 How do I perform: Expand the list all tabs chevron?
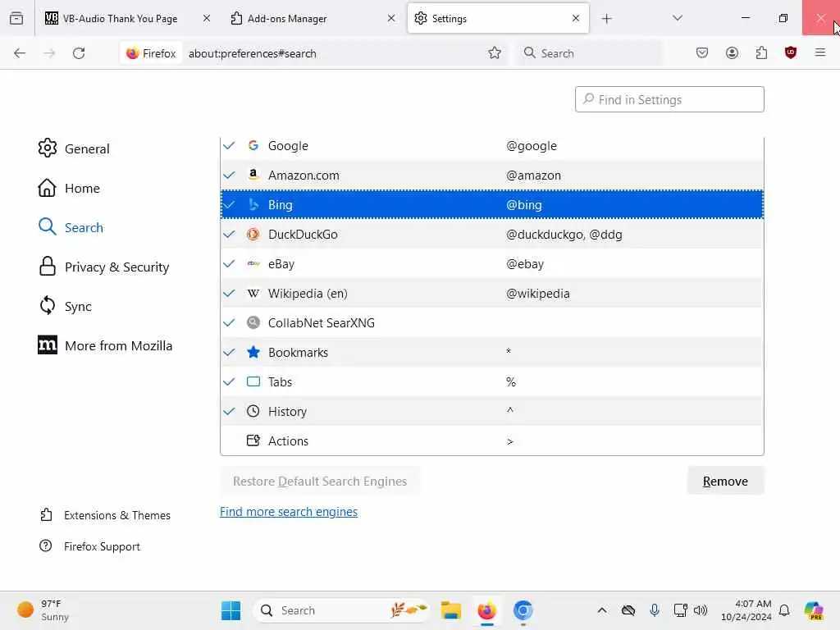coord(677,18)
